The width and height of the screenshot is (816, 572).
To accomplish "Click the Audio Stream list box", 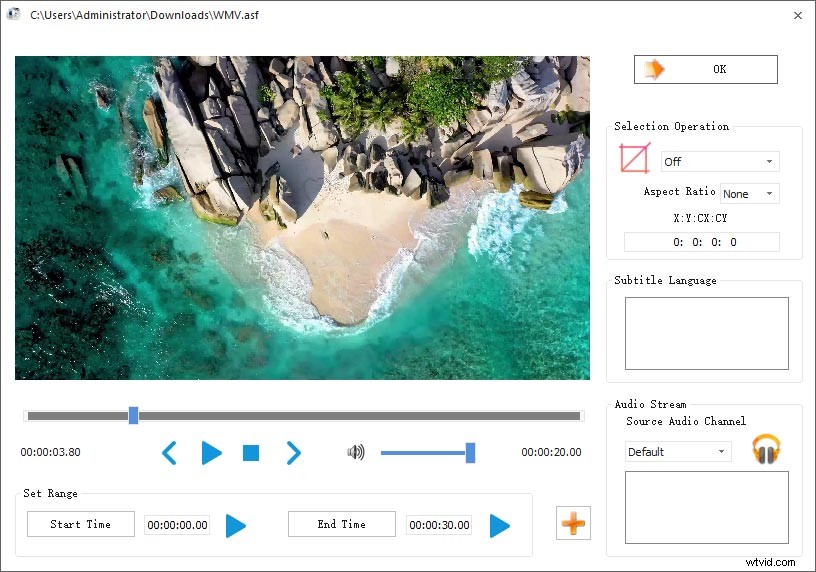I will pyautogui.click(x=707, y=507).
